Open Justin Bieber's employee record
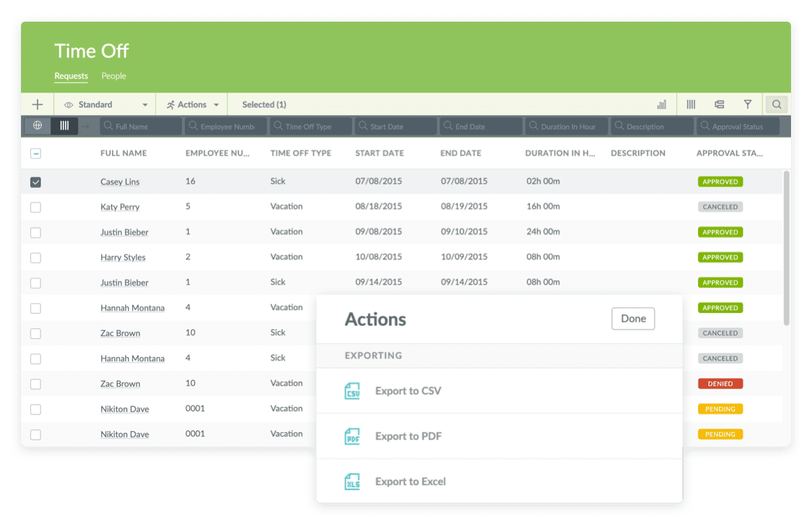The image size is (812, 525). tap(124, 232)
